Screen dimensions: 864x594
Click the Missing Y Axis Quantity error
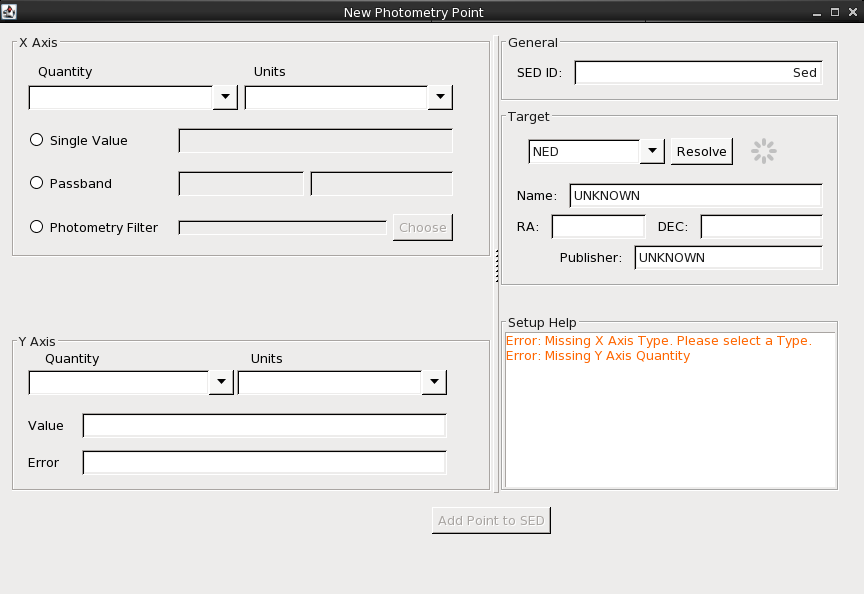[598, 355]
